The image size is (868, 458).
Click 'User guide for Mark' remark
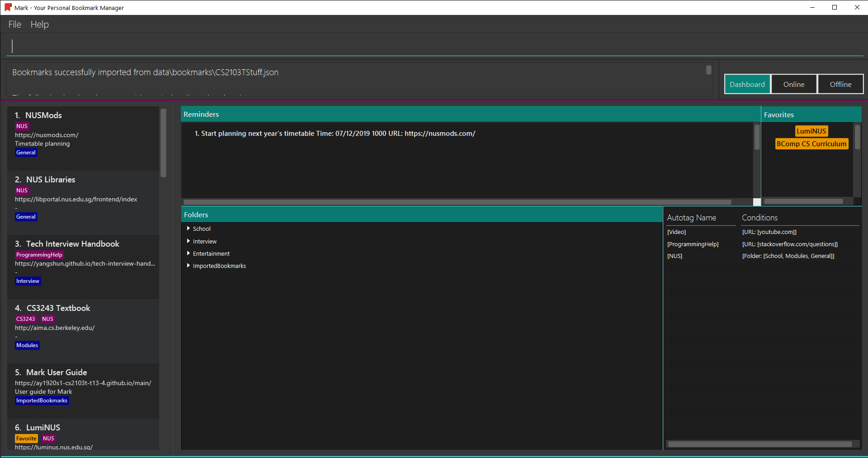pyautogui.click(x=43, y=391)
